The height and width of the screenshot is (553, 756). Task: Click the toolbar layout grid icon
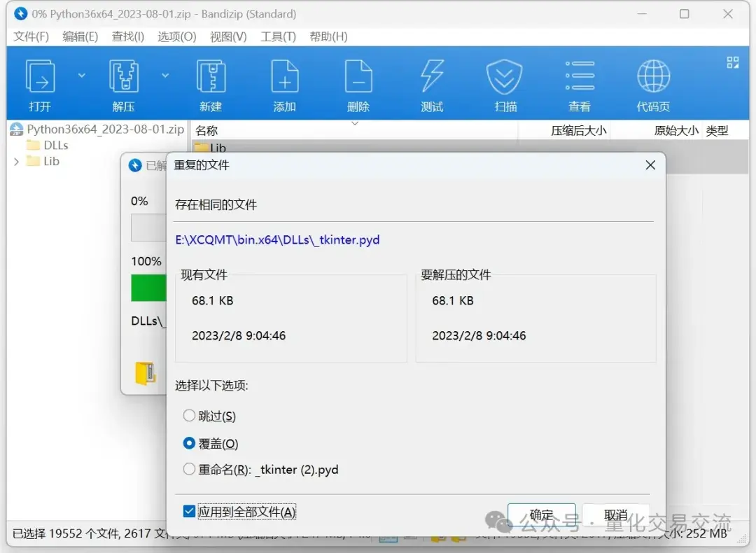[733, 62]
